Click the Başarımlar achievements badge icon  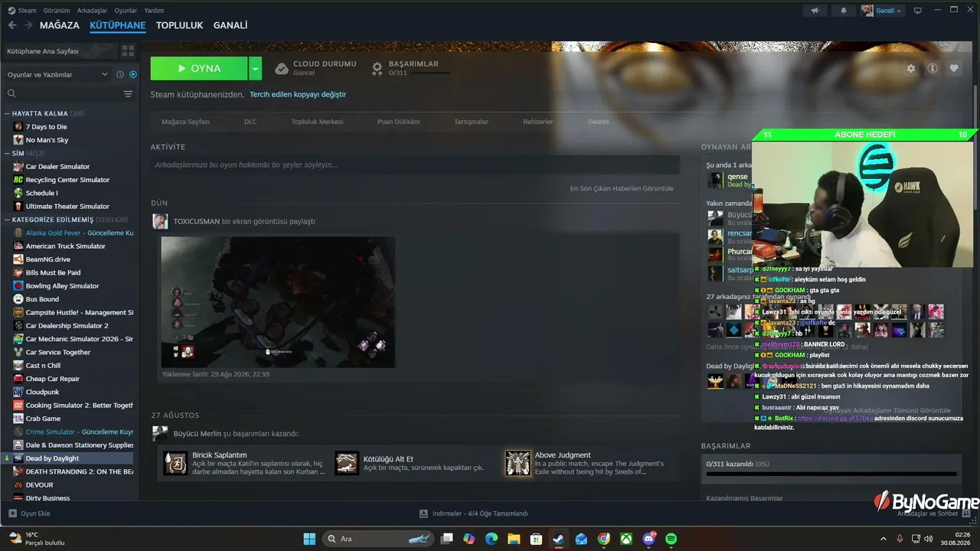[377, 68]
